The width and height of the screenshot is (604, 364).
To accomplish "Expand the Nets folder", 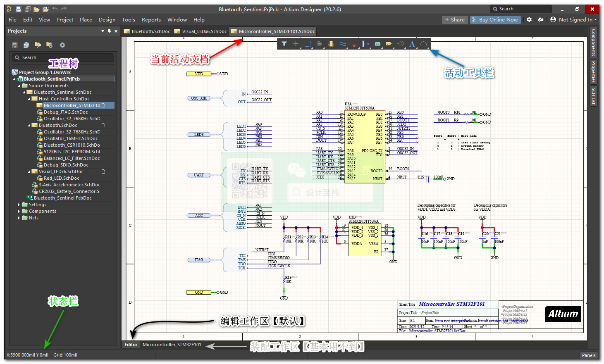I will [x=19, y=218].
